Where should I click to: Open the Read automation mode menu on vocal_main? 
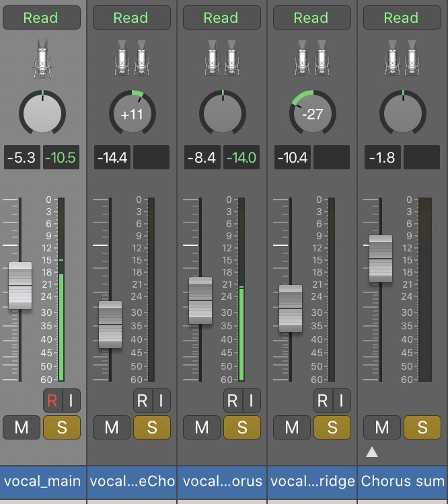(42, 17)
